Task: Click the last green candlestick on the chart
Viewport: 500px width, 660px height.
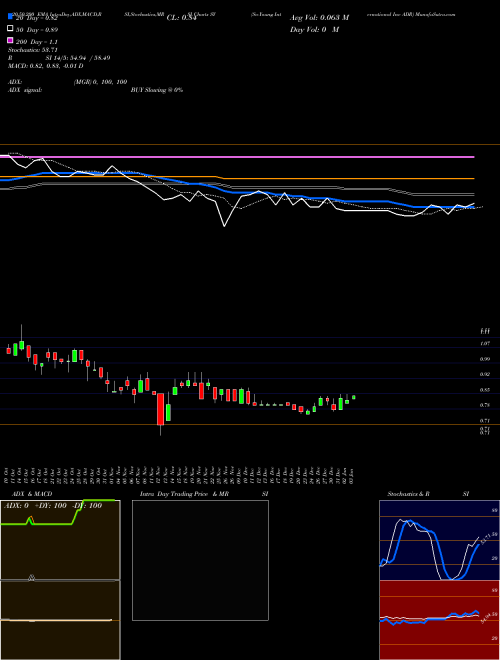Action: [354, 397]
